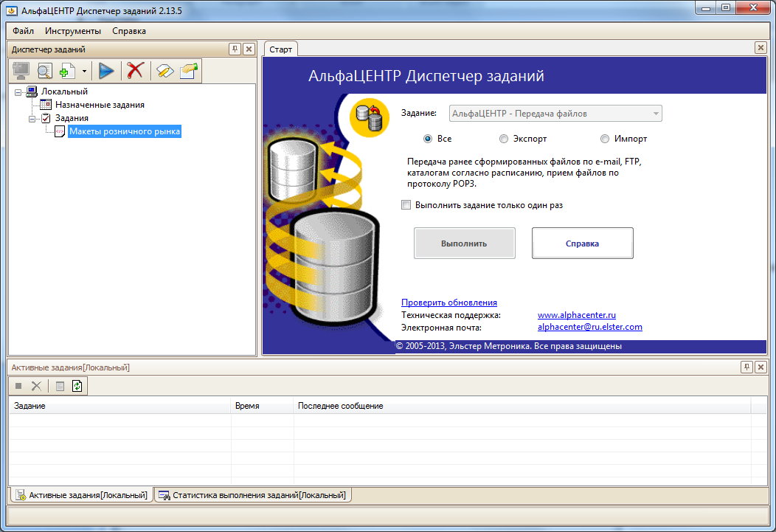The width and height of the screenshot is (776, 532).
Task: Sort by the Задание column header
Action: coord(120,406)
